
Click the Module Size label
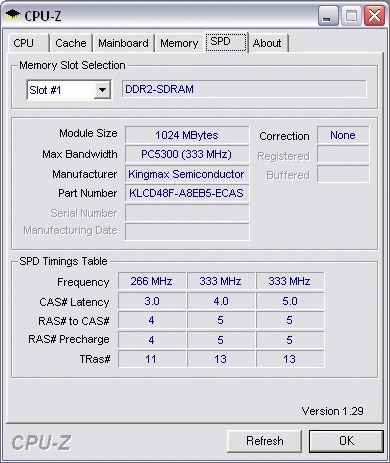click(88, 133)
